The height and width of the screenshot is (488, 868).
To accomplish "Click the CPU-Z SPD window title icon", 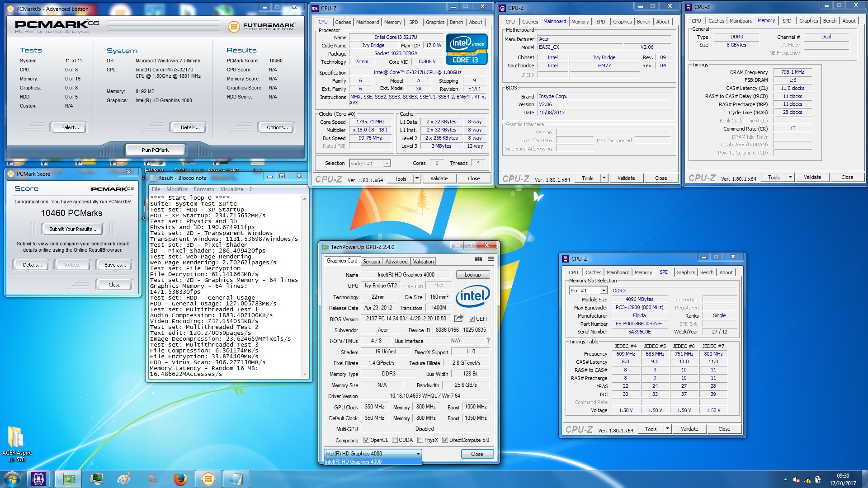I will tap(566, 259).
